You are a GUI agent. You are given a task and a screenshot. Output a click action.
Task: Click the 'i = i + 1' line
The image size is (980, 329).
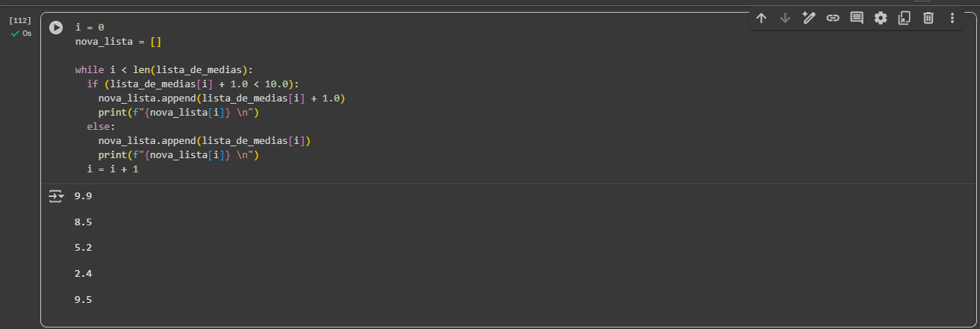113,169
